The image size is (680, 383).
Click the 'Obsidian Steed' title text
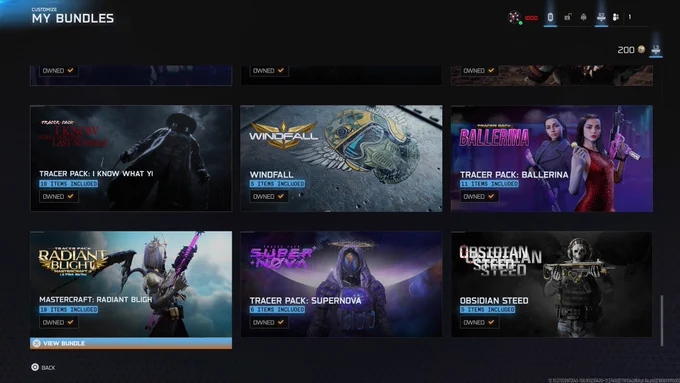[494, 301]
